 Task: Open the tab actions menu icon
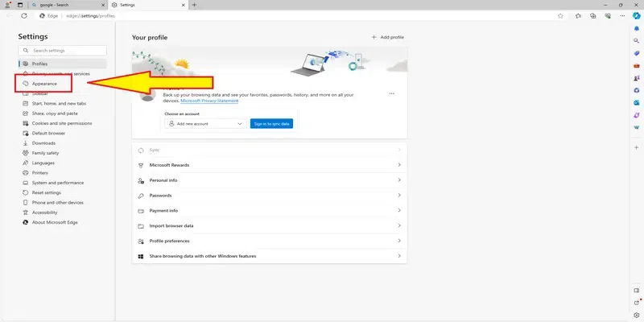[20, 5]
